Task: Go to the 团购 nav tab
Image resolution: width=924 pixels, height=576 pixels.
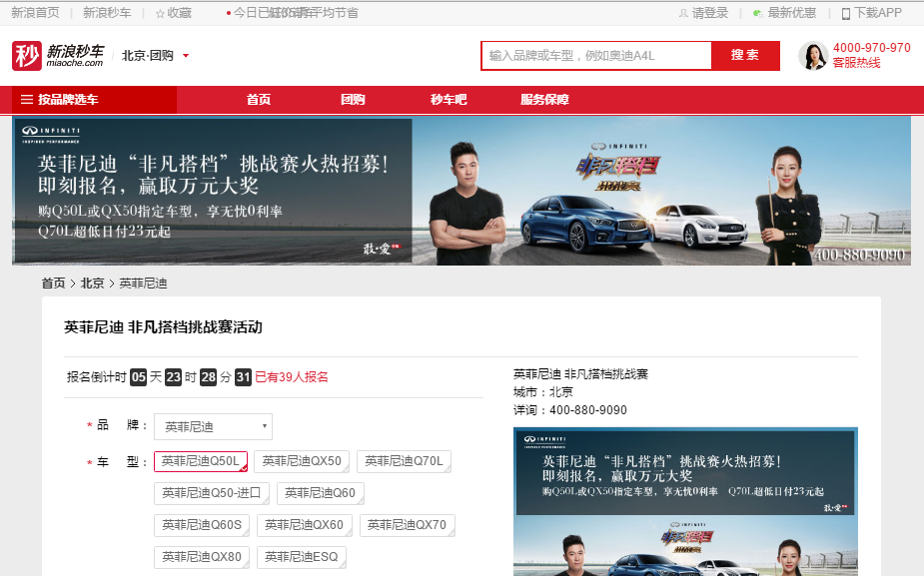Action: [353, 100]
